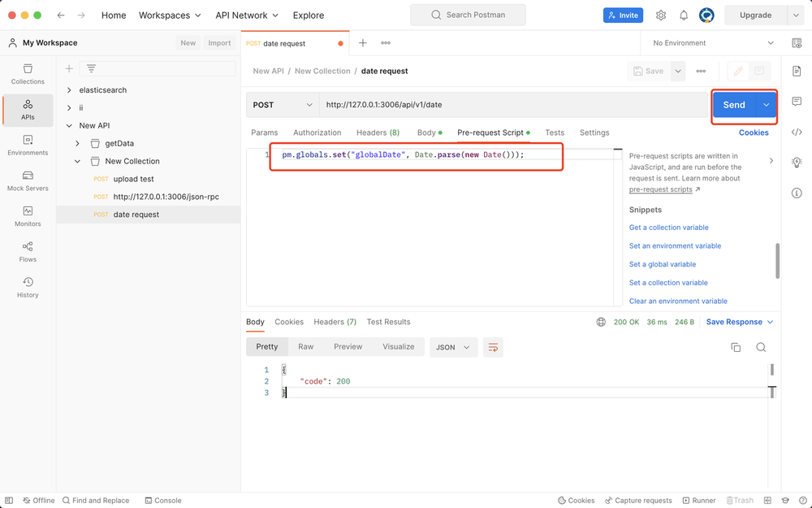Open the No Environment selector
The height and width of the screenshot is (508, 812).
click(x=713, y=43)
